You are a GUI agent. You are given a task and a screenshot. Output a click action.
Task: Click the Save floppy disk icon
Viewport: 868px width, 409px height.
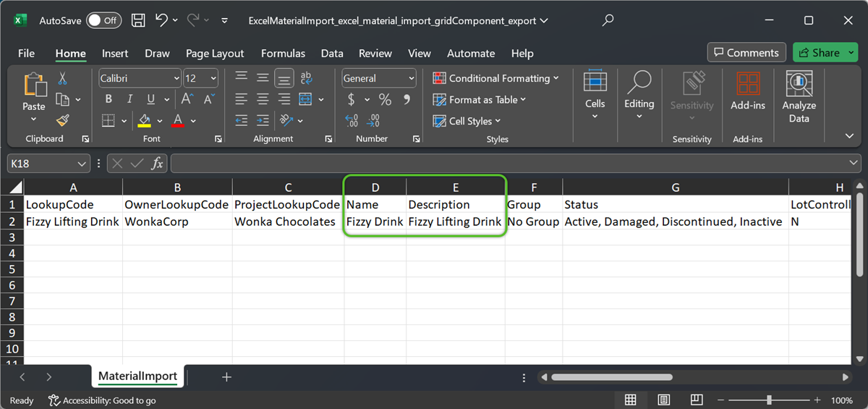click(139, 20)
